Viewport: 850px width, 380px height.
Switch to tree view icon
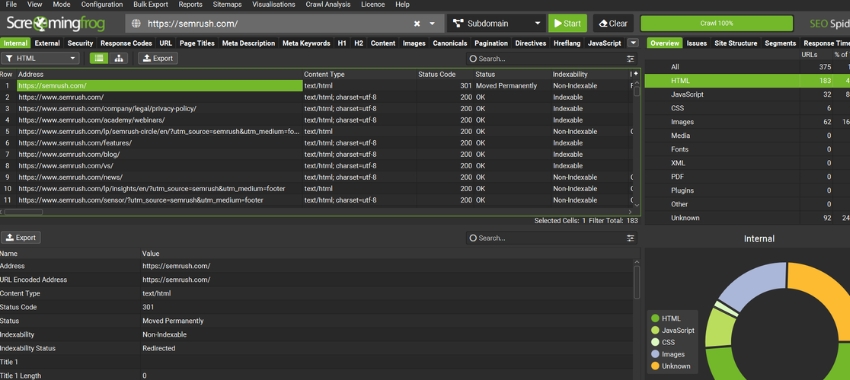pos(119,59)
